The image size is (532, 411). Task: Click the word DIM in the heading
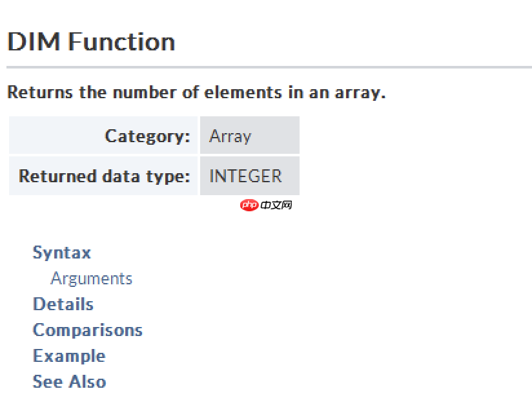coord(34,42)
